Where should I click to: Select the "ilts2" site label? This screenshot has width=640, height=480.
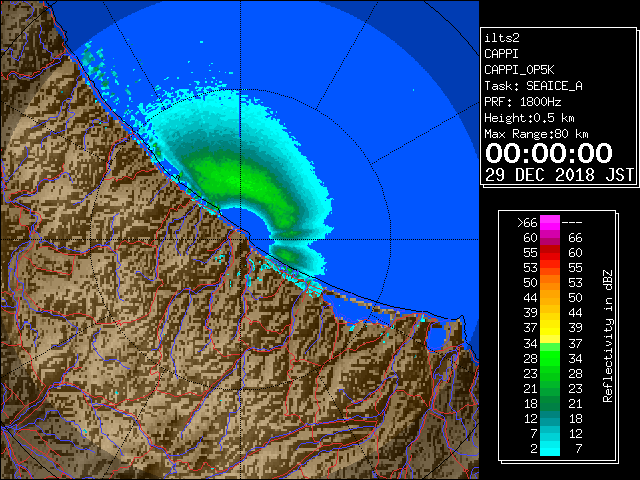point(502,38)
